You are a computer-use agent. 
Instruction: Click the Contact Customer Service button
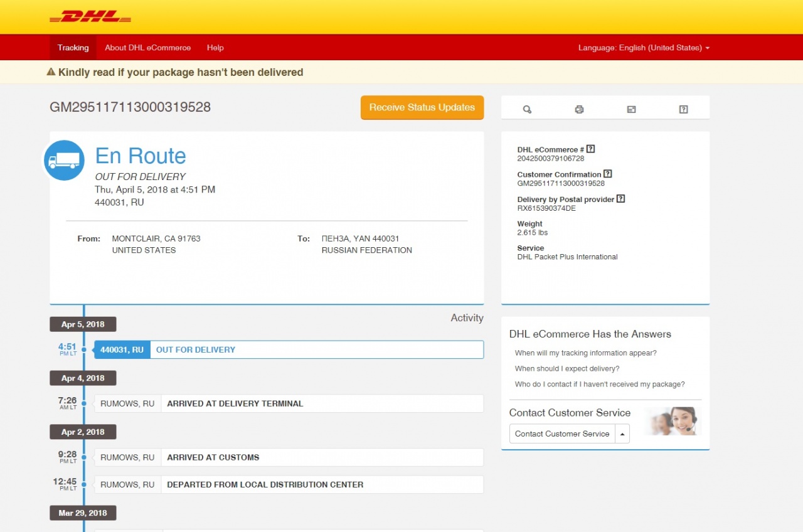point(562,434)
